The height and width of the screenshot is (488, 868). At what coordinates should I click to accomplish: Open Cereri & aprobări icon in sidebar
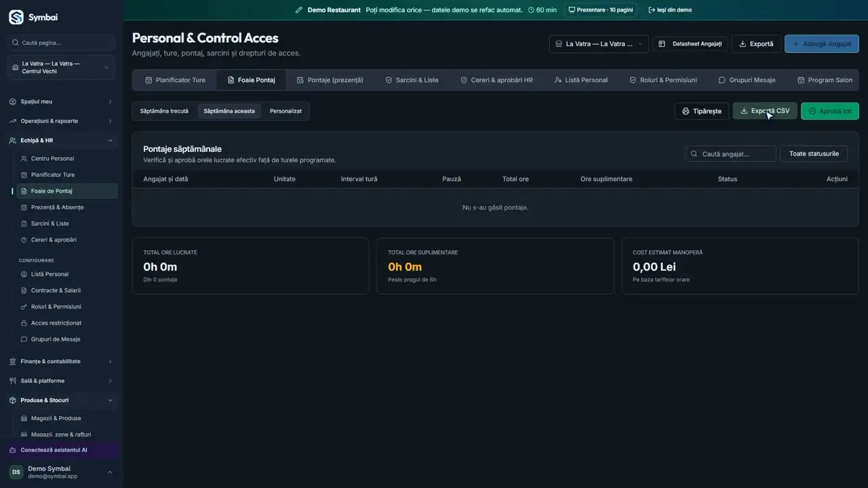point(24,240)
